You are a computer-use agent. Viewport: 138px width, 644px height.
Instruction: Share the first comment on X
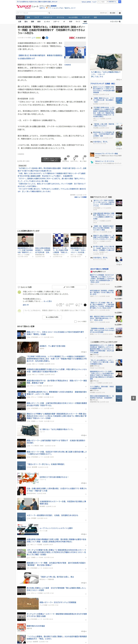pos(85,305)
